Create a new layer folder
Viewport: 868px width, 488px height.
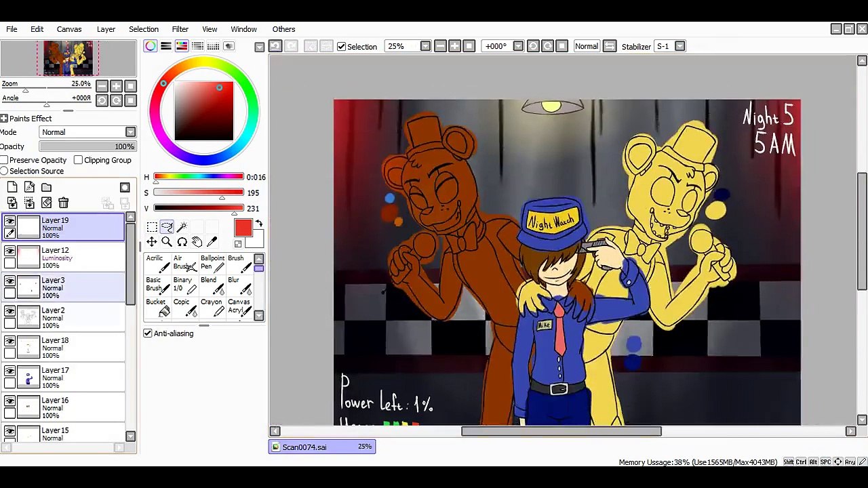click(46, 187)
